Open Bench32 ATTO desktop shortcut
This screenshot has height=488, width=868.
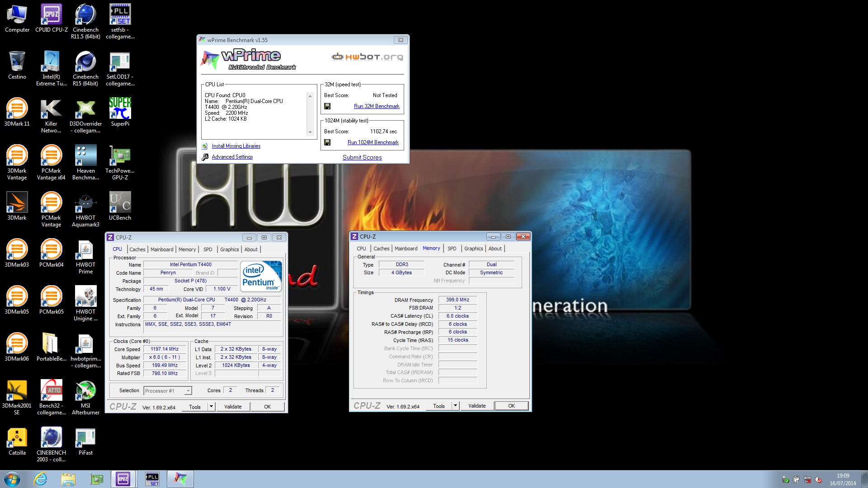click(x=52, y=397)
